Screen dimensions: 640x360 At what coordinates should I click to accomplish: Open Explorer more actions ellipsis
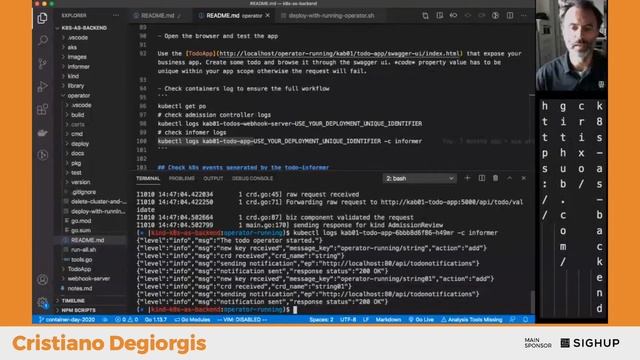click(116, 16)
